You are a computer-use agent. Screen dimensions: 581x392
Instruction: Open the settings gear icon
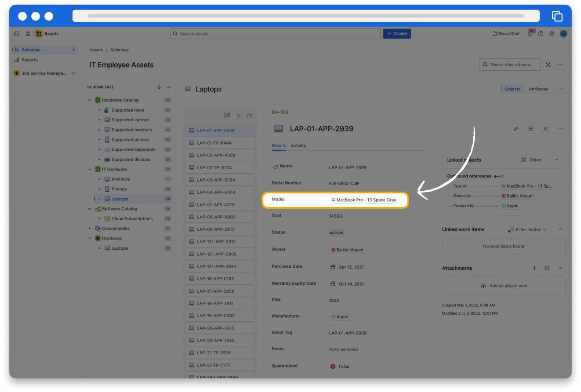pos(552,34)
